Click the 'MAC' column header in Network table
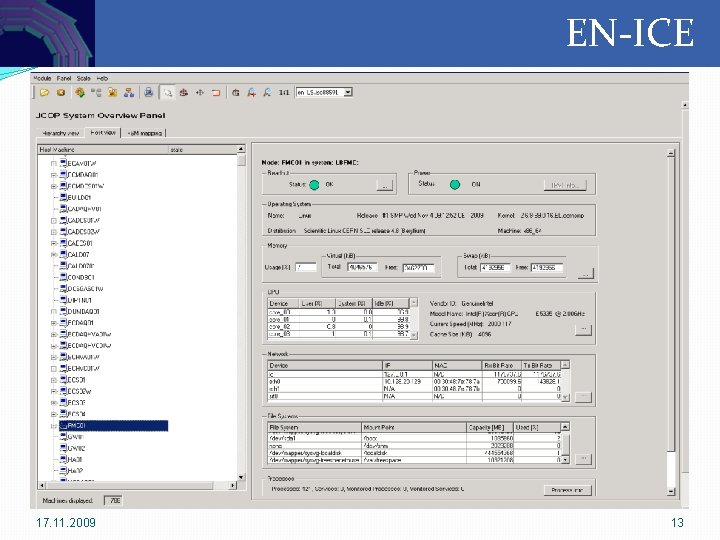720x540 pixels. 456,366
